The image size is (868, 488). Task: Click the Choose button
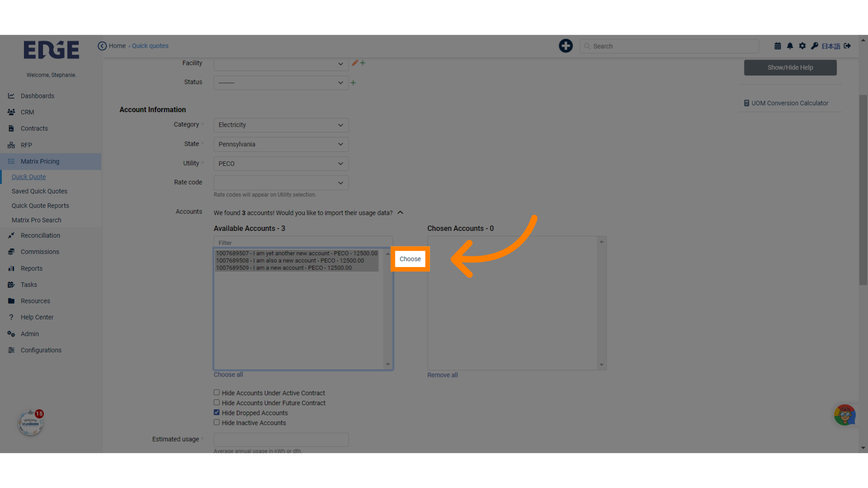410,259
